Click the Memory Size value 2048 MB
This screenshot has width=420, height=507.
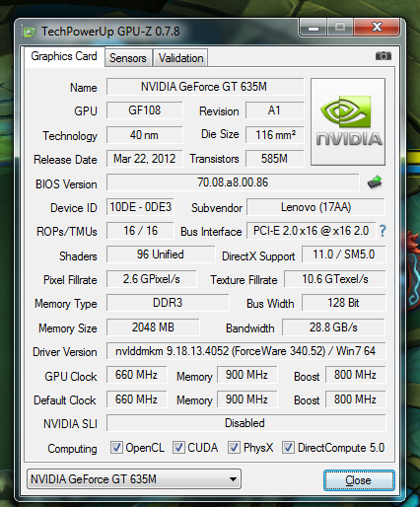153,327
